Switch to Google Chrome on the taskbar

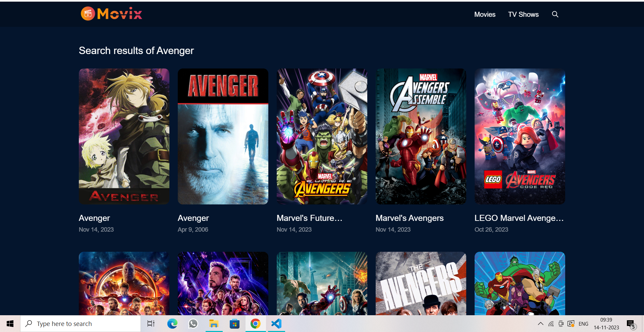point(255,324)
